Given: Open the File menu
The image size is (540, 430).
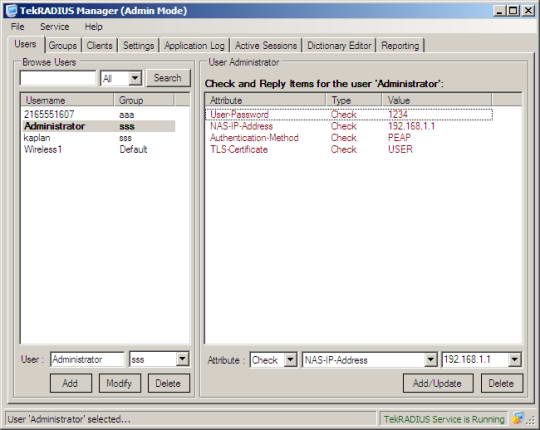Looking at the screenshot, I should point(18,27).
